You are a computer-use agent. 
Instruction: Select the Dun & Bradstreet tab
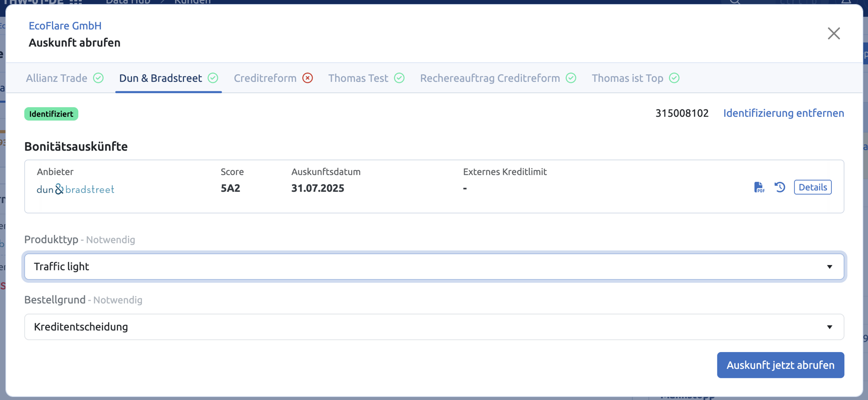tap(168, 78)
